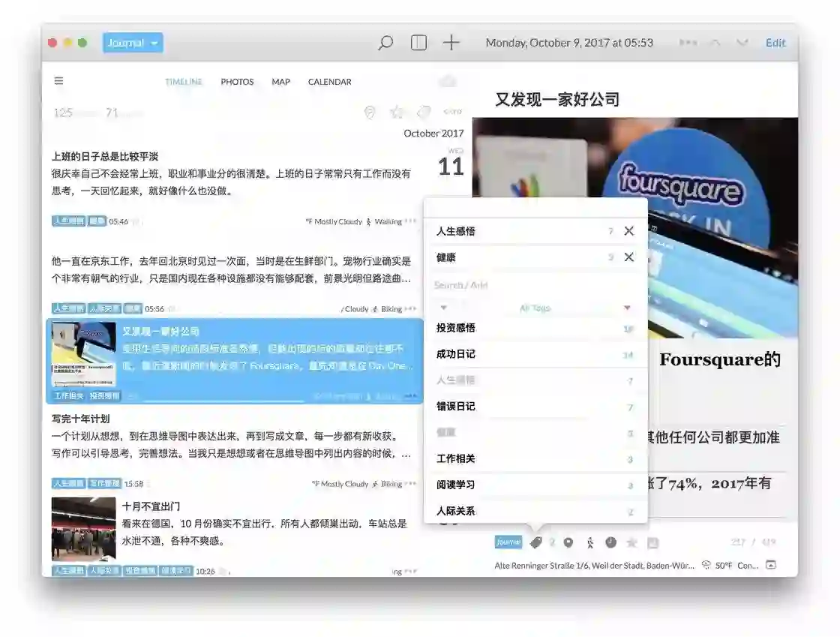Viewport: 840px width, 637px height.
Task: Click the Search / Add tag field
Action: (x=535, y=284)
